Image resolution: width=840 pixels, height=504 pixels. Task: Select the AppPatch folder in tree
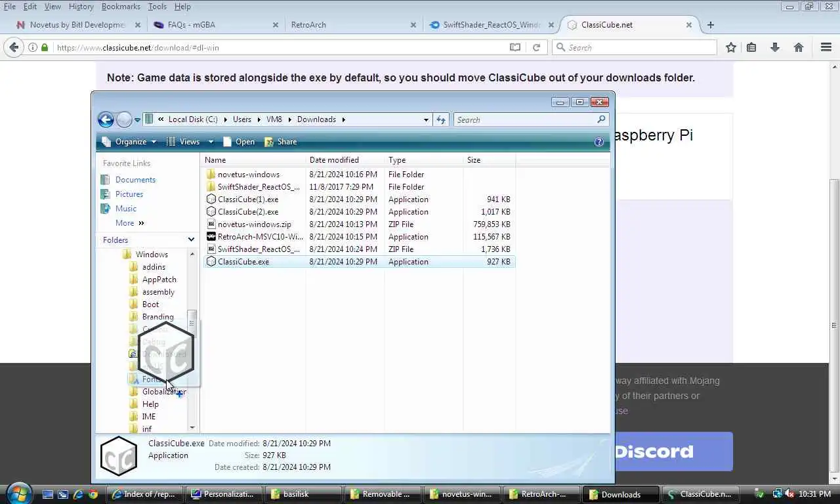(159, 280)
